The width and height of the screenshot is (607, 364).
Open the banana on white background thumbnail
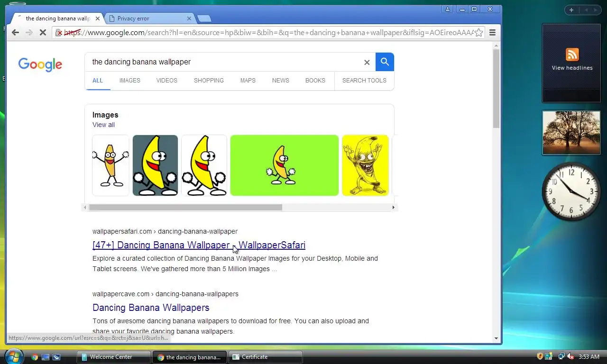[x=204, y=165]
